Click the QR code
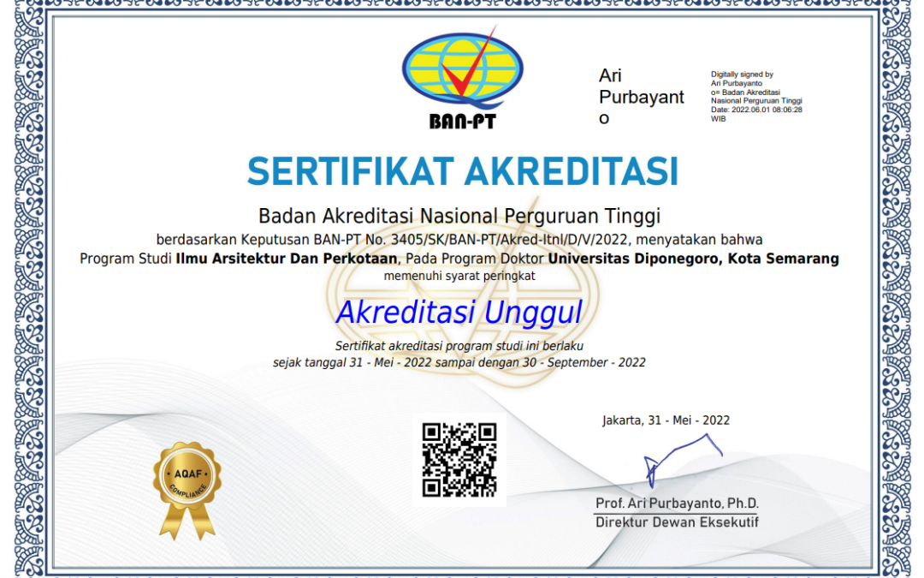The width and height of the screenshot is (924, 578). (459, 460)
